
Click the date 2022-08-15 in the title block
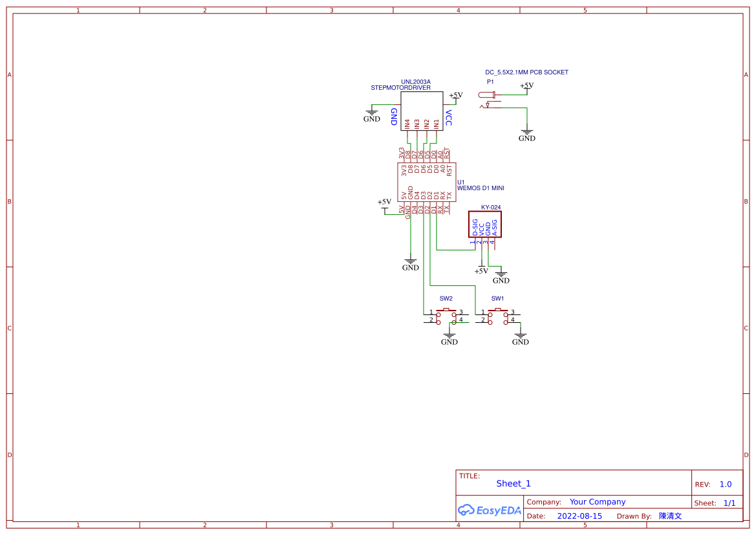(579, 516)
